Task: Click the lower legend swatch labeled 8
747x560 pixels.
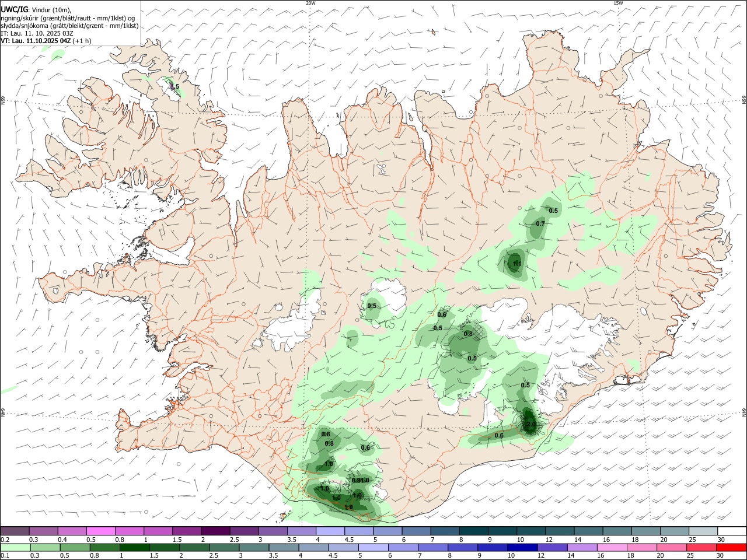Action: [x=463, y=547]
